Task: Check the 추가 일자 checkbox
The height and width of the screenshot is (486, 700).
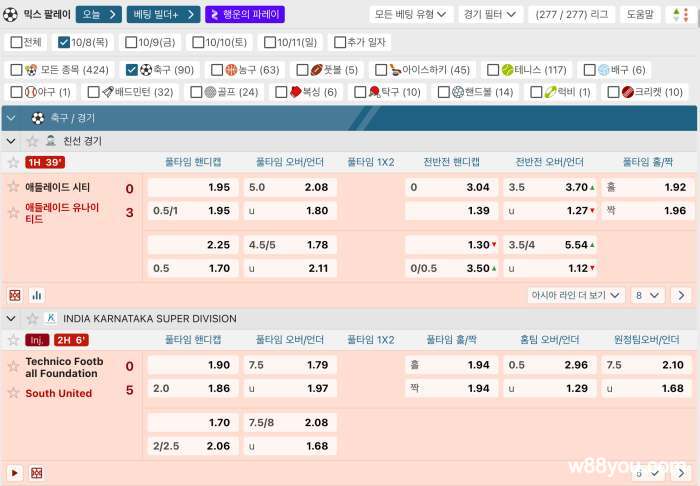Action: 340,42
